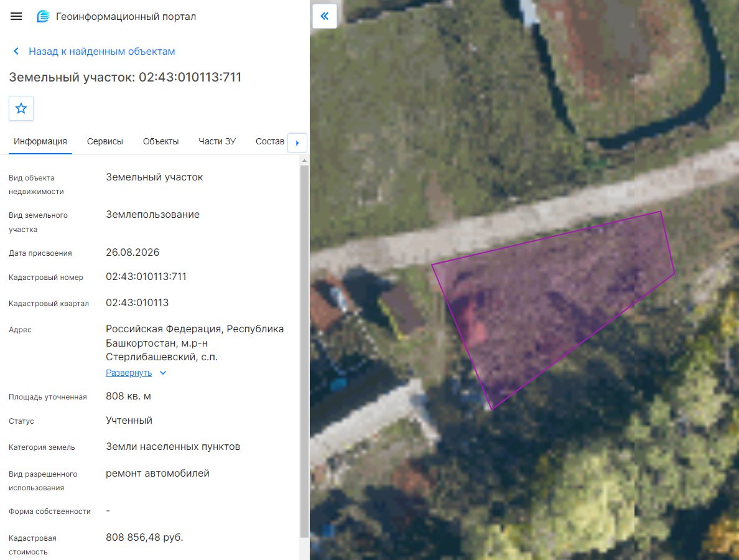Click the Вид разрешенного использования label
739x560 pixels.
(43, 481)
